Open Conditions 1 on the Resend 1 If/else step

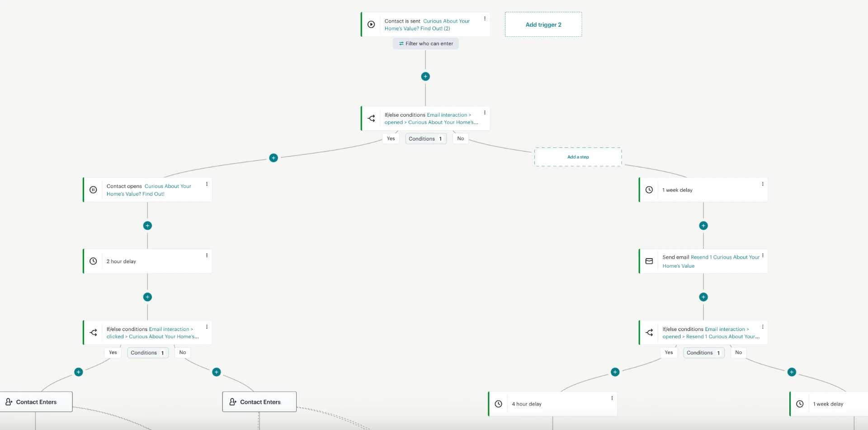coord(704,353)
